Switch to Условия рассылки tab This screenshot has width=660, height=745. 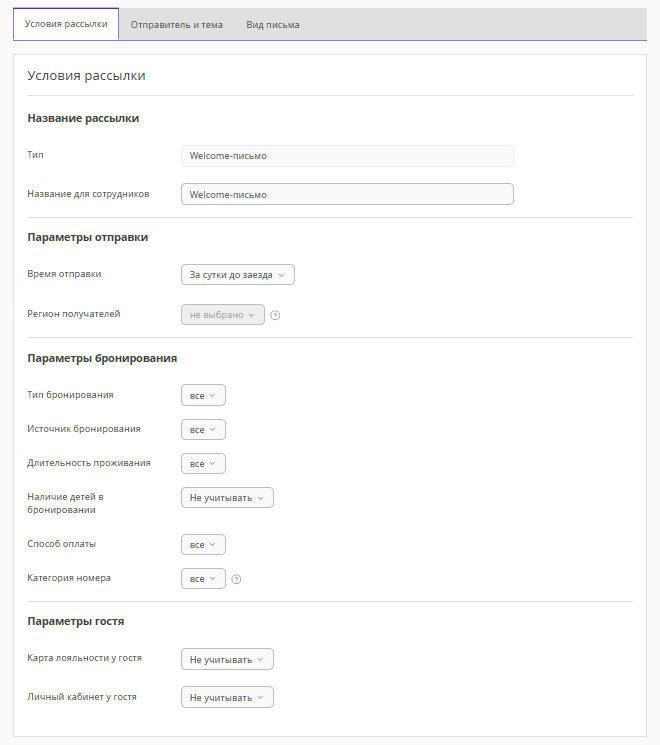[66, 24]
